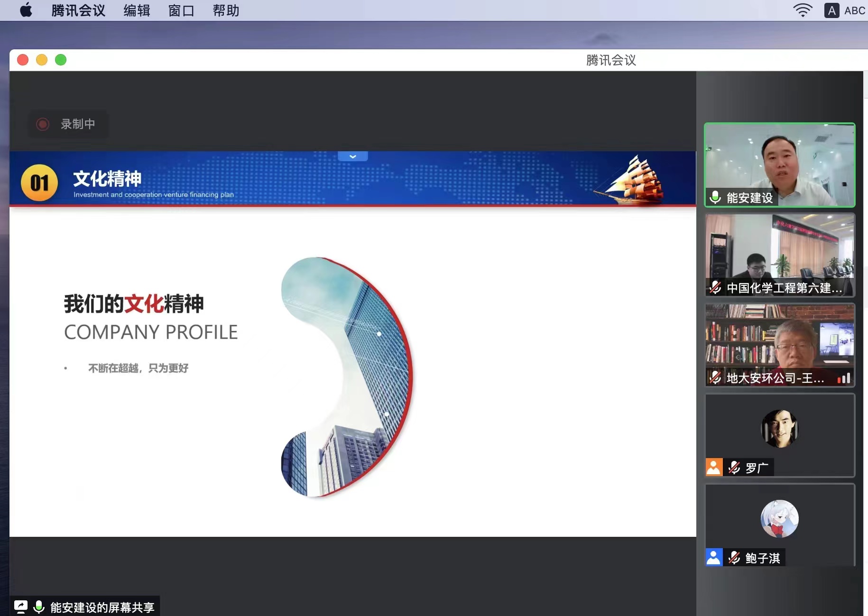Image resolution: width=868 pixels, height=616 pixels.
Task: Click the 录制中 recording status button
Action: [68, 124]
